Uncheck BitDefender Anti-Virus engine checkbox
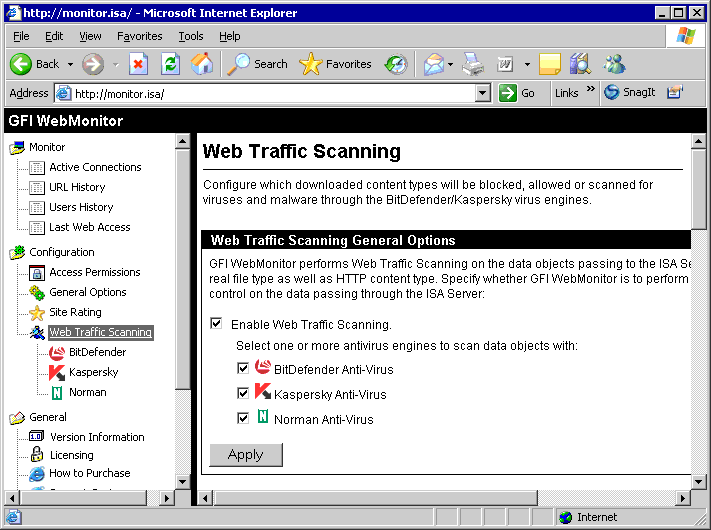This screenshot has width=711, height=530. tap(243, 368)
